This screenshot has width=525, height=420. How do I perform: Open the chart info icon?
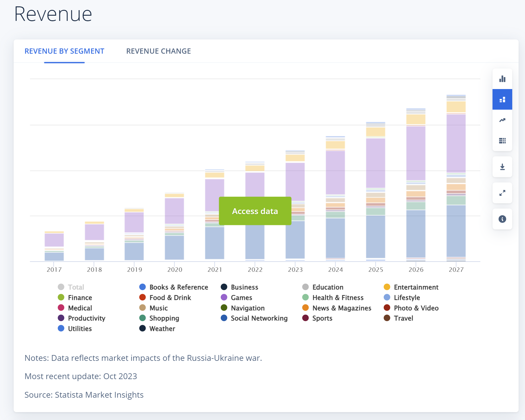[502, 219]
